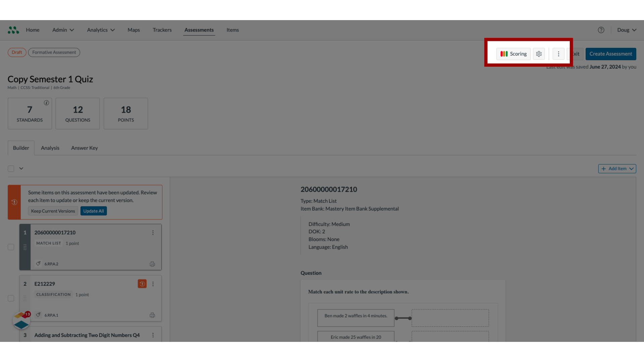Switch to the Answer Key tab
Viewport: 644px width, 362px height.
tap(84, 147)
